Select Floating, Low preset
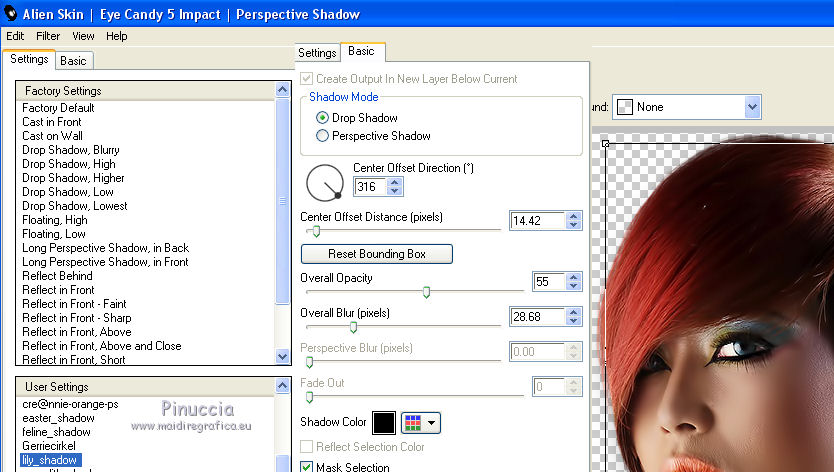The image size is (834, 472). click(54, 234)
